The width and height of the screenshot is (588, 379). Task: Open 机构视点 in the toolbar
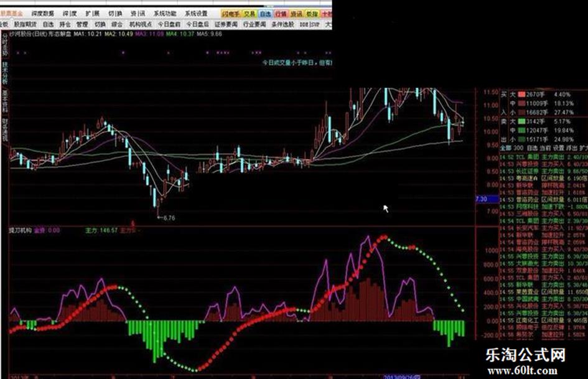141,24
